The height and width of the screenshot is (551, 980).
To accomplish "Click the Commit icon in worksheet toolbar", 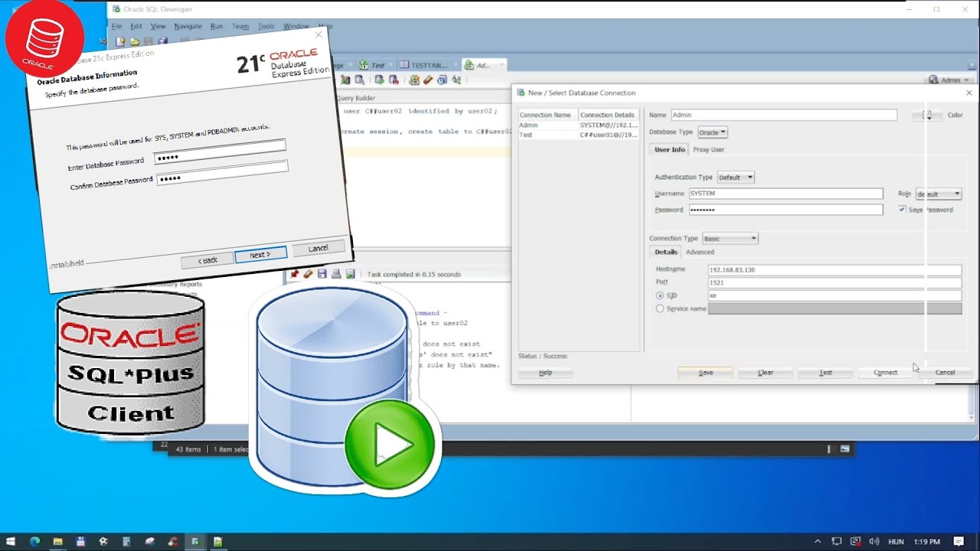I will click(x=379, y=80).
